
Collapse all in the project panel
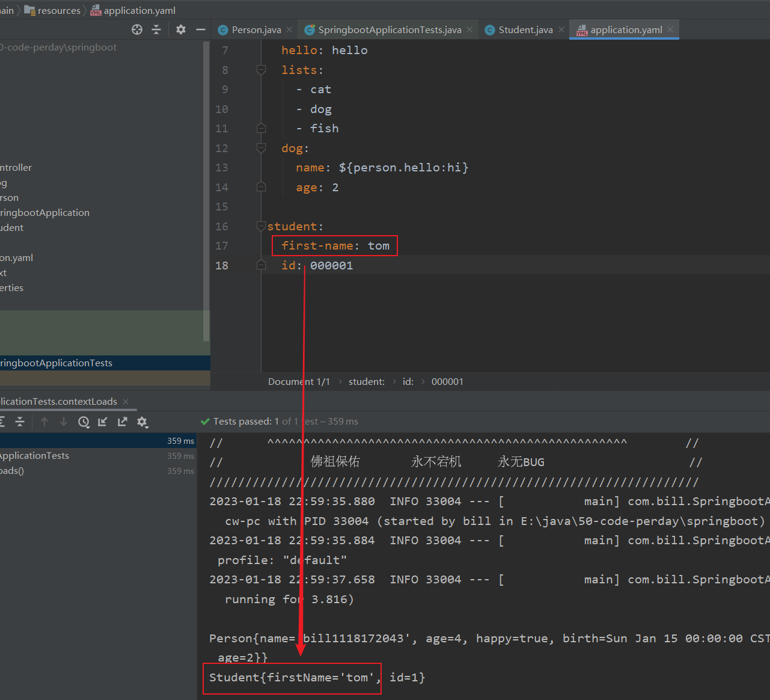[156, 29]
